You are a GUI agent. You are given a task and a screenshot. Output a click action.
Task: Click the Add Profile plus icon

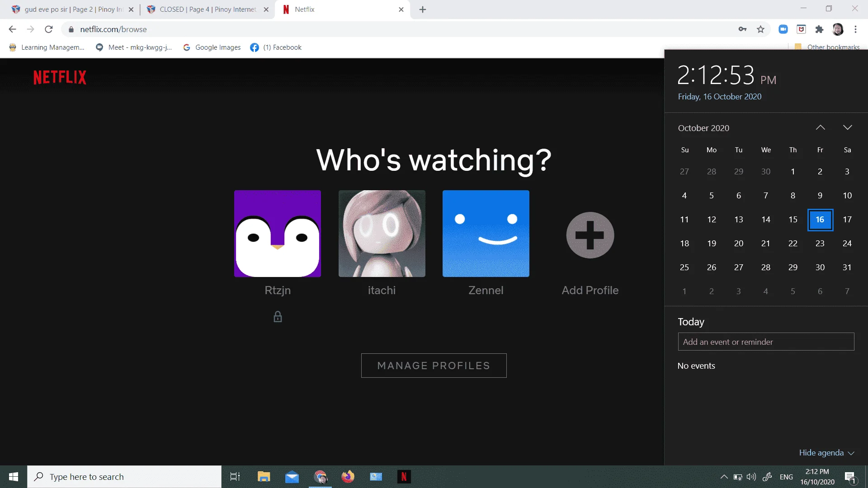pyautogui.click(x=590, y=235)
